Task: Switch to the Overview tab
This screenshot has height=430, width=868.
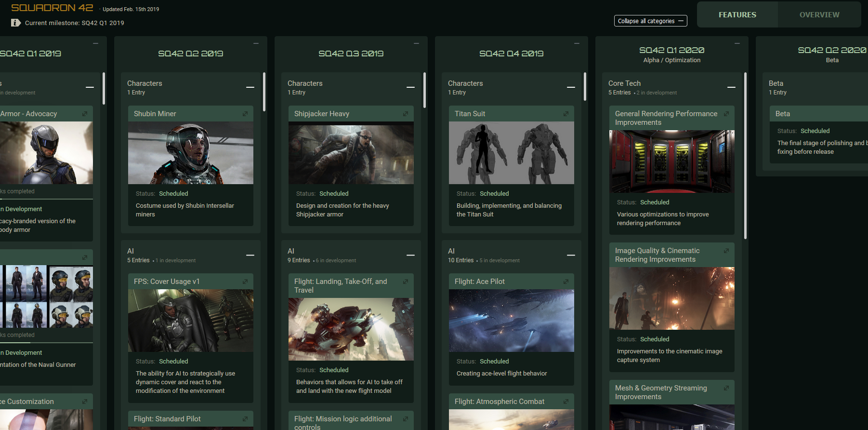Action: pyautogui.click(x=819, y=15)
